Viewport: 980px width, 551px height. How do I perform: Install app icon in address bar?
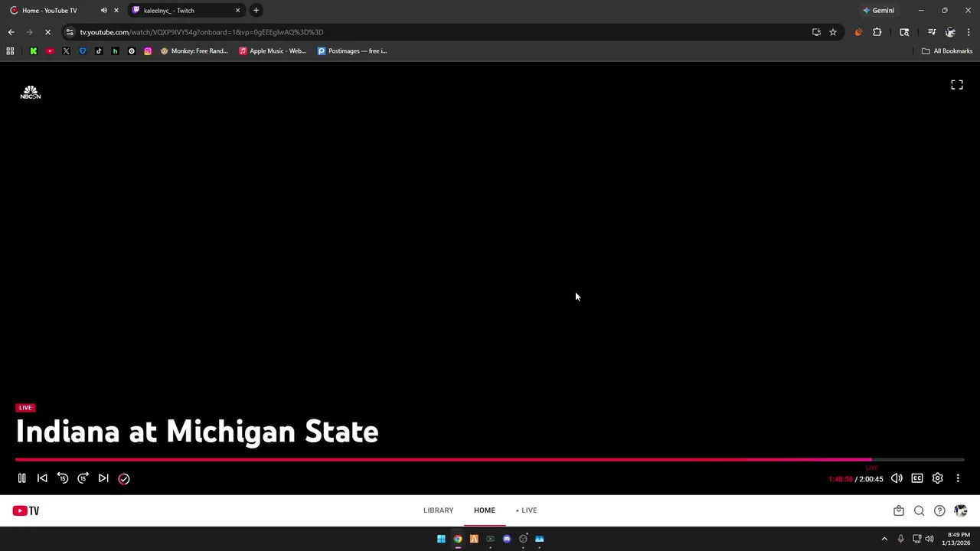click(x=816, y=32)
